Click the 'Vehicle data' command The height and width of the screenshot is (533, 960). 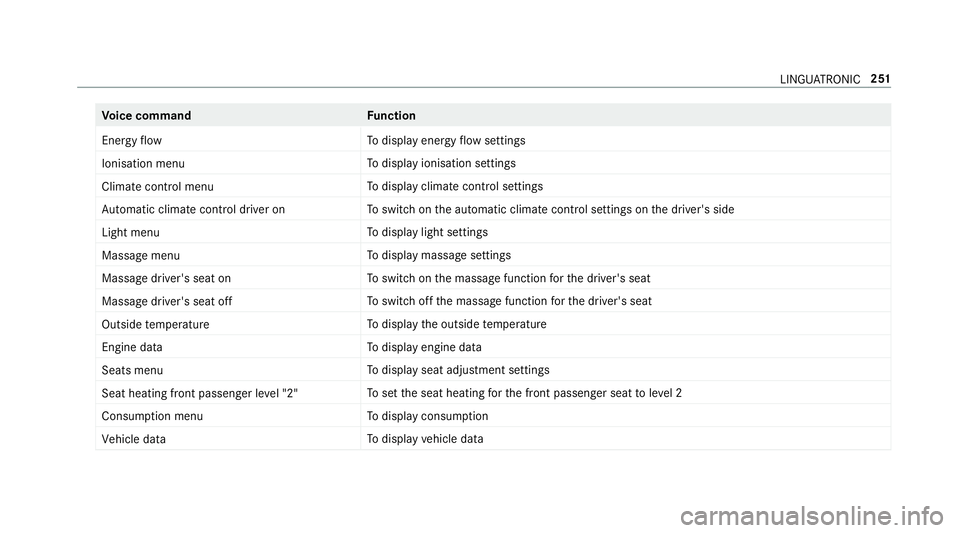point(133,439)
